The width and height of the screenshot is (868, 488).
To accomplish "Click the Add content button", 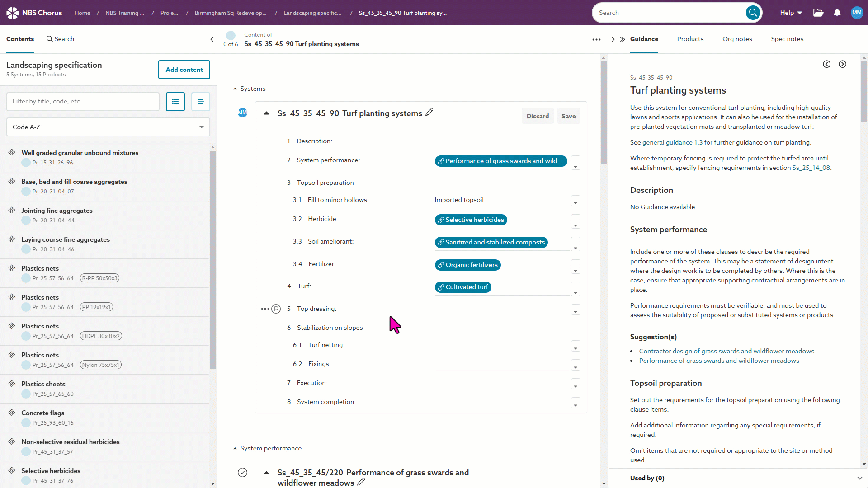I will coord(184,70).
